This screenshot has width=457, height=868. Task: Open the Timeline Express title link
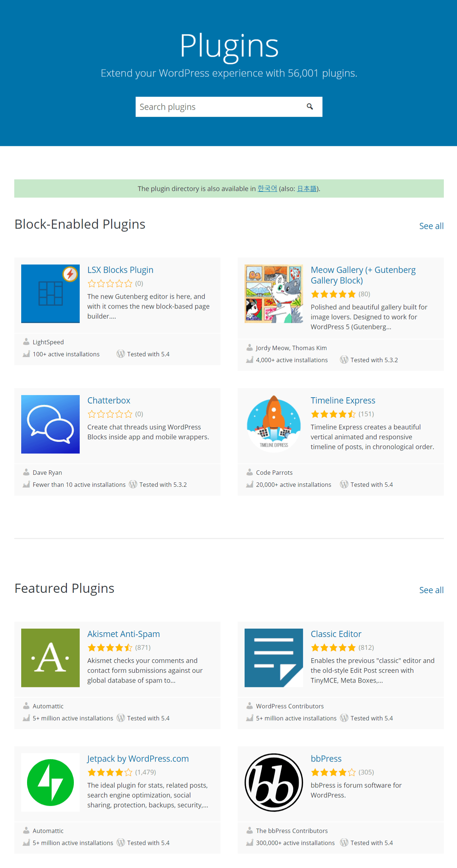(x=343, y=400)
